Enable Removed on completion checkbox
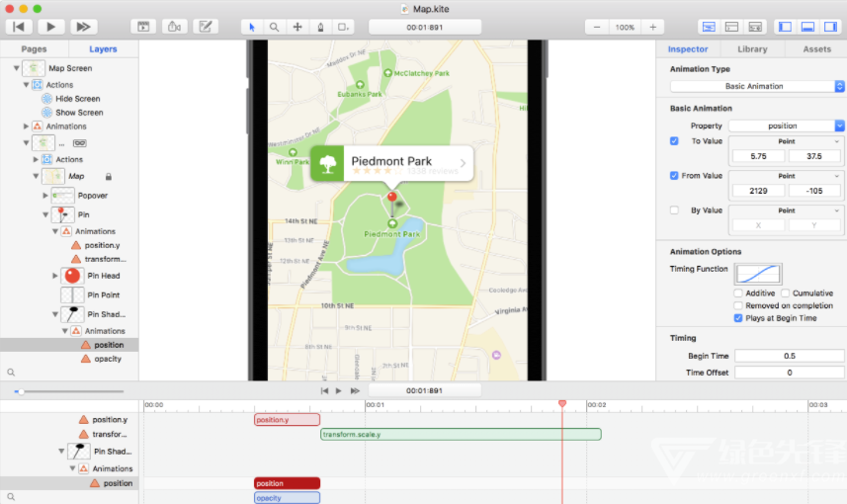The height and width of the screenshot is (504, 847). point(738,305)
